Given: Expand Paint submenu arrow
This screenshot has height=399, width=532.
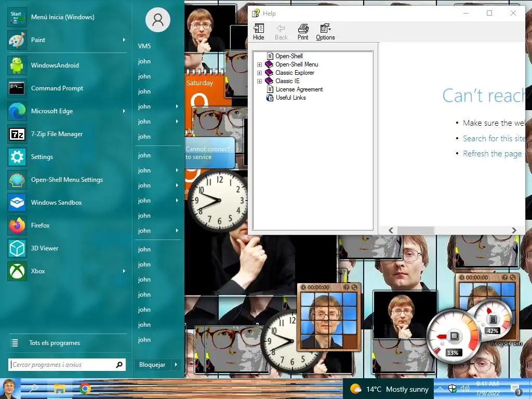Looking at the screenshot, I should click(124, 40).
